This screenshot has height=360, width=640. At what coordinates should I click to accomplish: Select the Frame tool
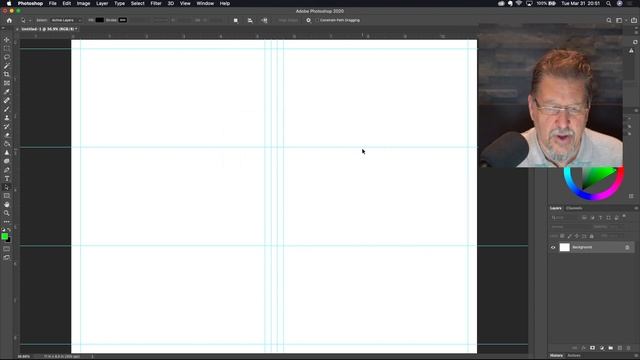point(7,83)
